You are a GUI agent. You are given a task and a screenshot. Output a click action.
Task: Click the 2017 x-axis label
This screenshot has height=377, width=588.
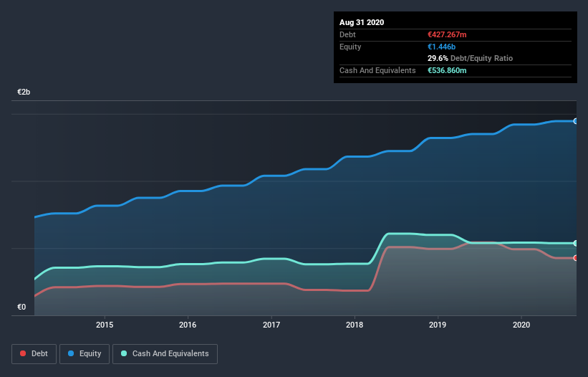tap(271, 325)
